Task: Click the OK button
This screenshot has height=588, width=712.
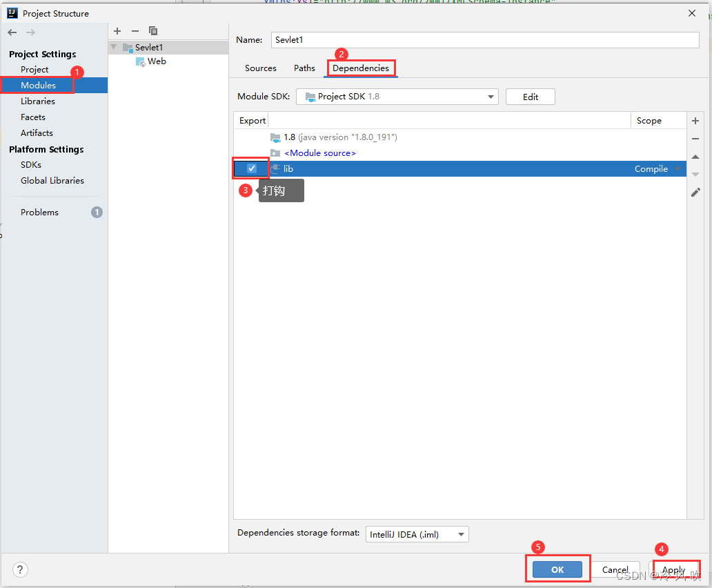Action: [557, 569]
